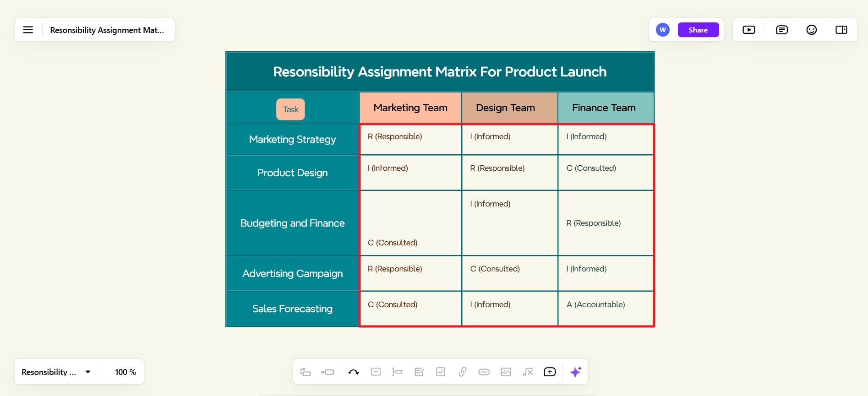Start presentation play mode
This screenshot has height=396, width=868.
(x=749, y=30)
